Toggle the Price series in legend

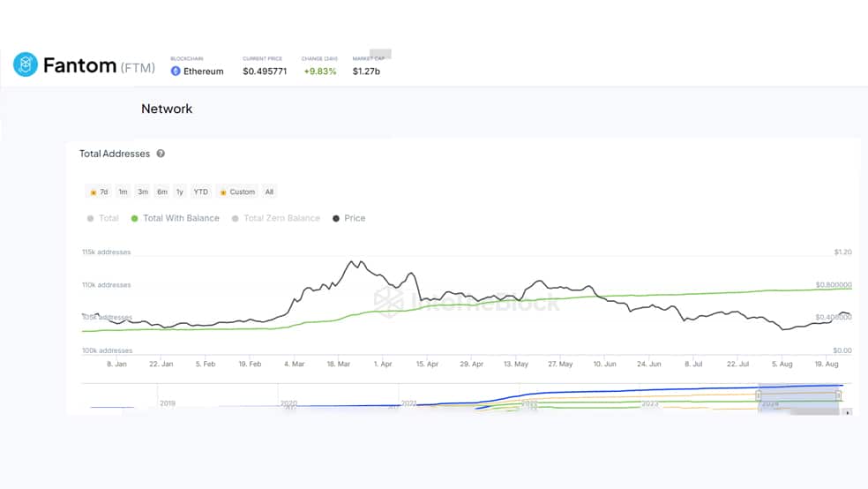(348, 218)
